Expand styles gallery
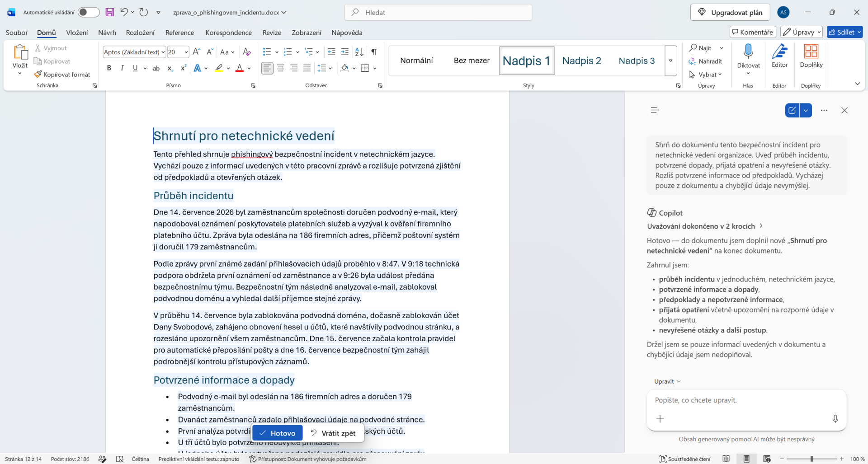The height and width of the screenshot is (464, 868). (671, 61)
